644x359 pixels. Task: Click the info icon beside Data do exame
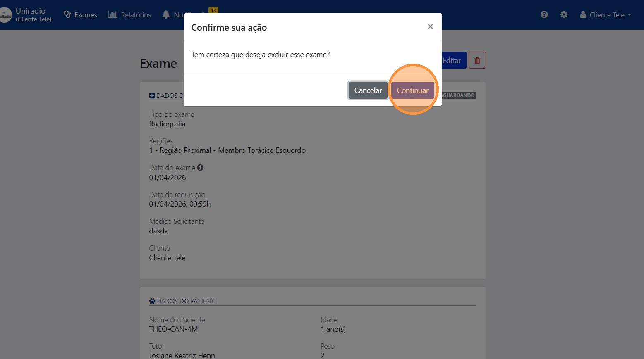tap(200, 167)
